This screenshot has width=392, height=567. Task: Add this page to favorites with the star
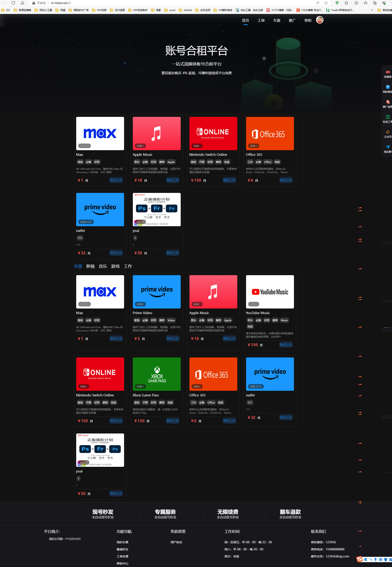(x=326, y=3)
